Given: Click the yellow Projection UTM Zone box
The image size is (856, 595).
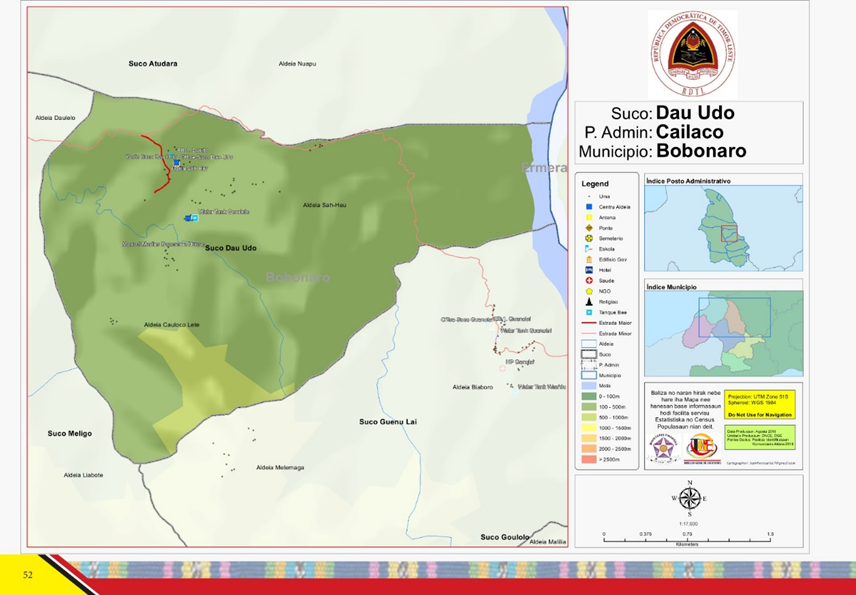Looking at the screenshot, I should pos(760,403).
